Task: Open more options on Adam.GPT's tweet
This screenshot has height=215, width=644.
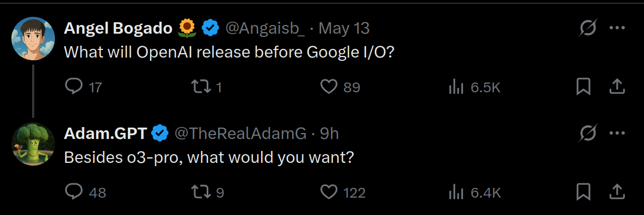Action: pyautogui.click(x=617, y=134)
